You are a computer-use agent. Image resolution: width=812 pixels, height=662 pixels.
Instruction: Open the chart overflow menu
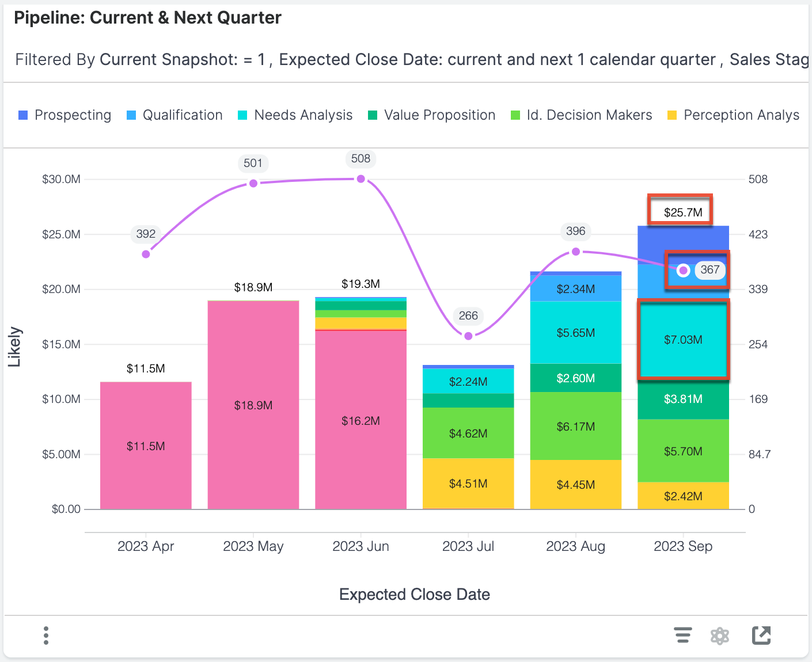45,636
